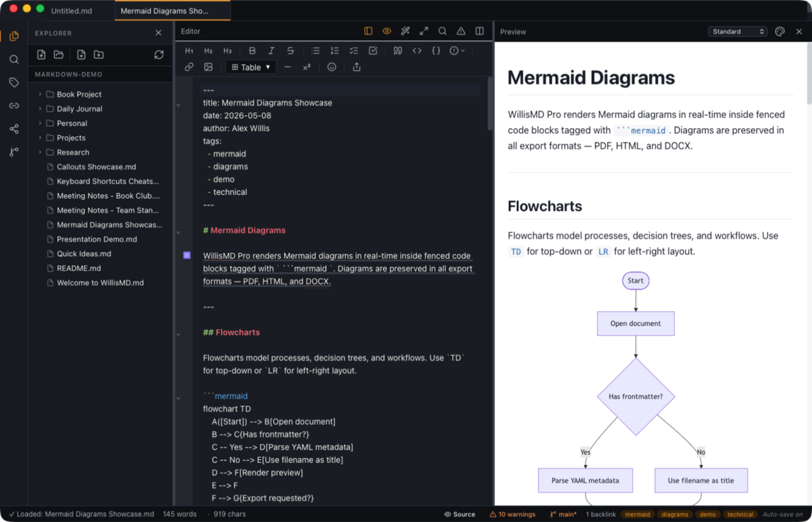Apply Heading 3 formatting
Screen dimensions: 812x522
227,51
